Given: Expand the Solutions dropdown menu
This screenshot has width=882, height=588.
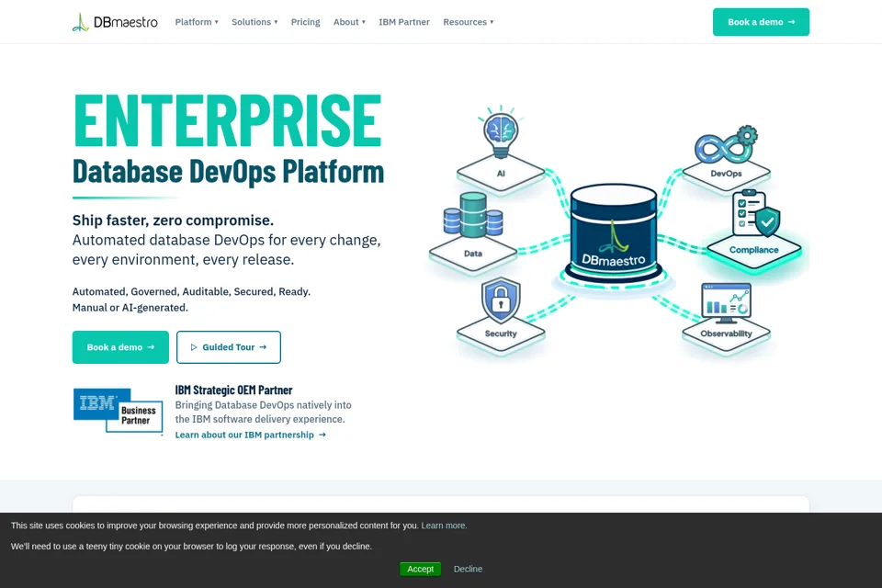Looking at the screenshot, I should (254, 22).
